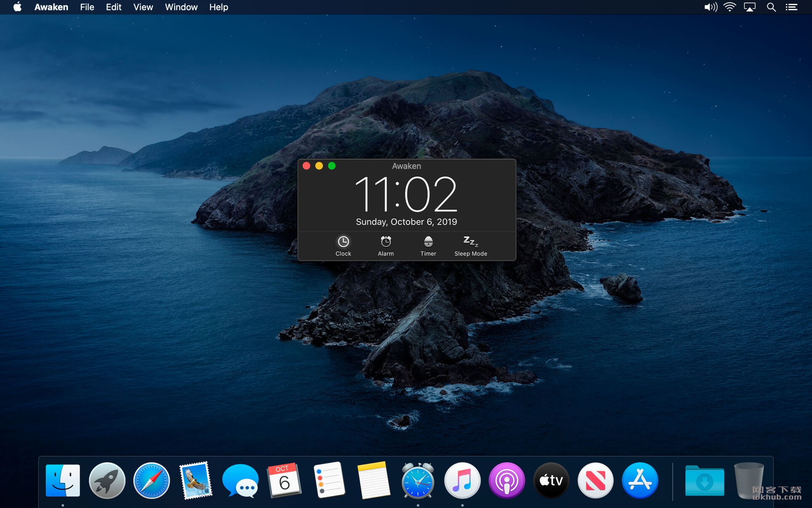Open App Store icon in Dock
The height and width of the screenshot is (508, 812).
[640, 481]
